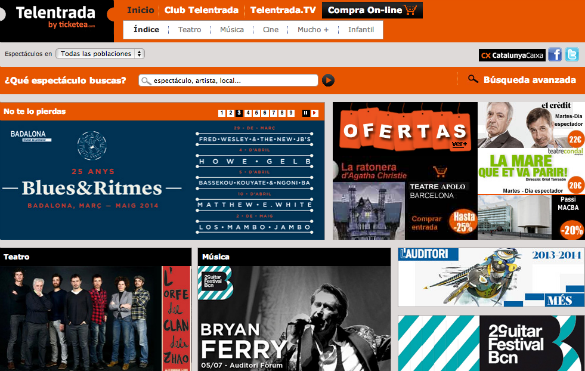Open the Twitter bird icon
This screenshot has height=371, width=585.
pyautogui.click(x=572, y=54)
